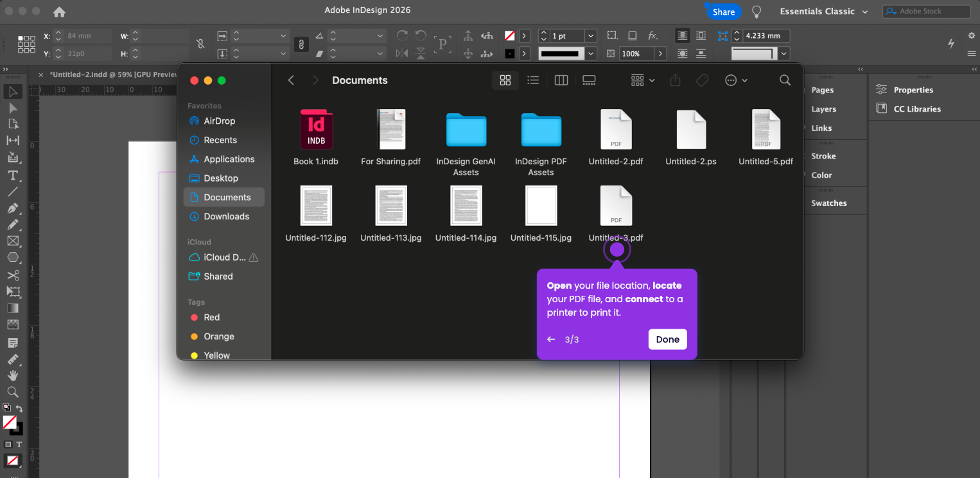Select the Pen tool
Image resolution: width=980 pixels, height=478 pixels.
point(13,209)
